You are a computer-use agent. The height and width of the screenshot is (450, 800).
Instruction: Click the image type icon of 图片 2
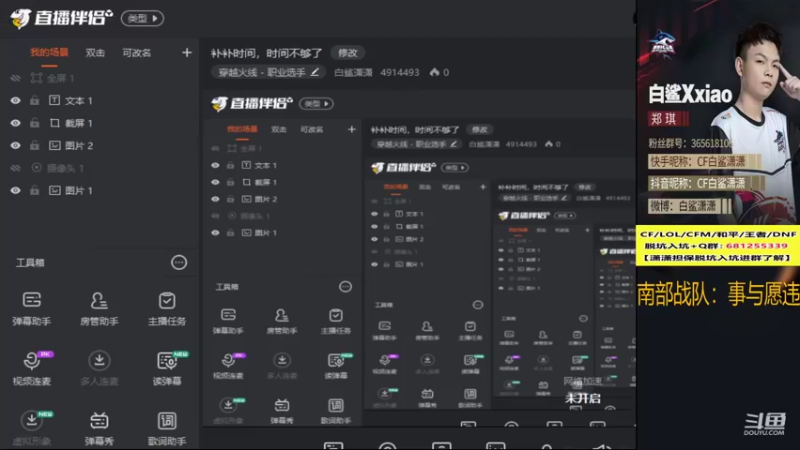click(54, 145)
